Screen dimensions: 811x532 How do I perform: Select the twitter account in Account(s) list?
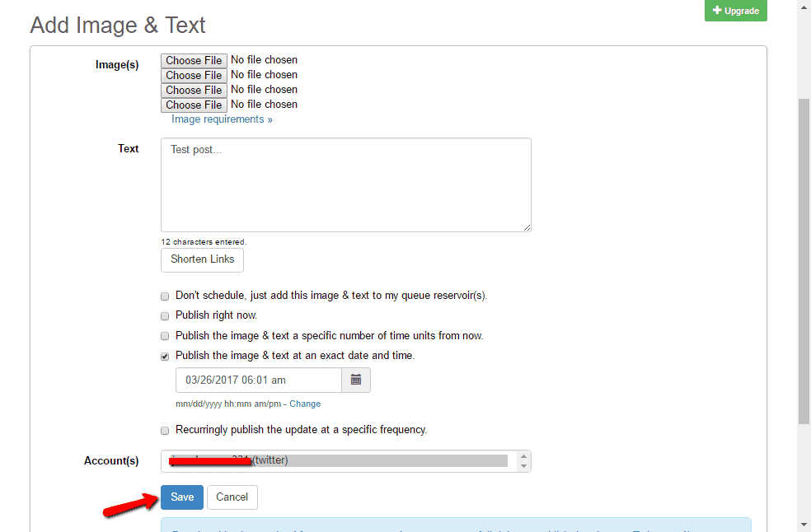point(339,460)
